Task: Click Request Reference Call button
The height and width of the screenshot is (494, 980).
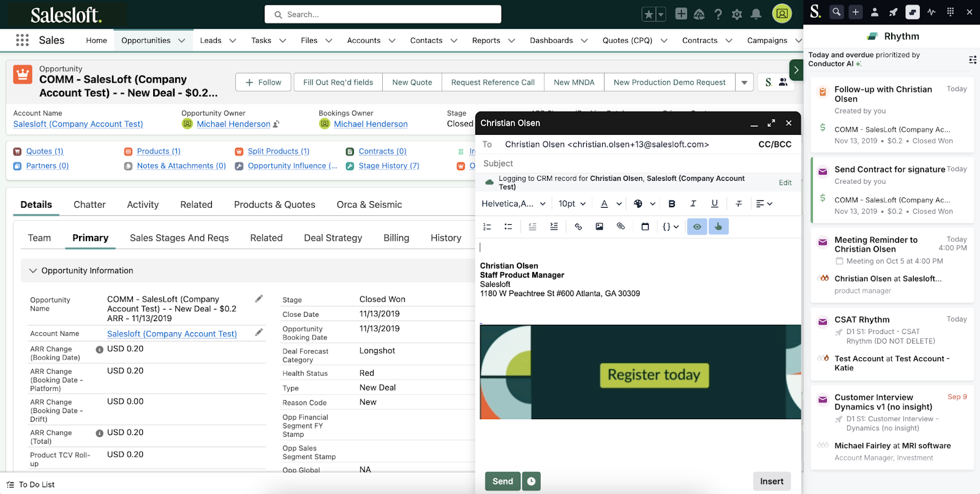Action: pos(492,82)
